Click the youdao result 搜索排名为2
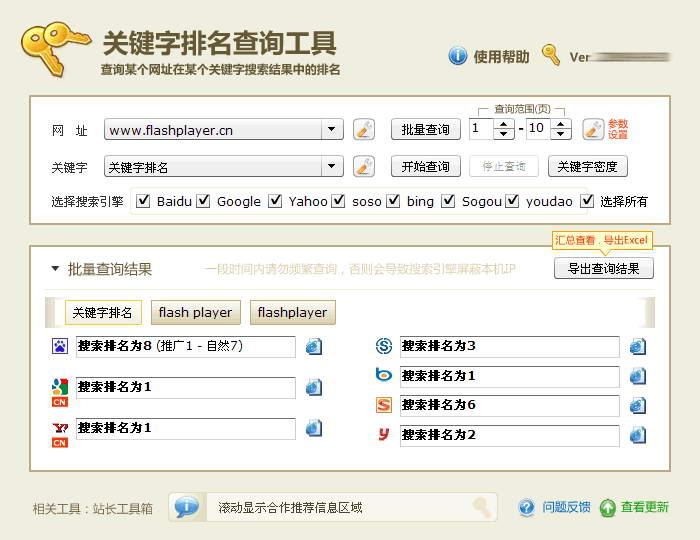Image resolution: width=700 pixels, height=540 pixels. 509,435
